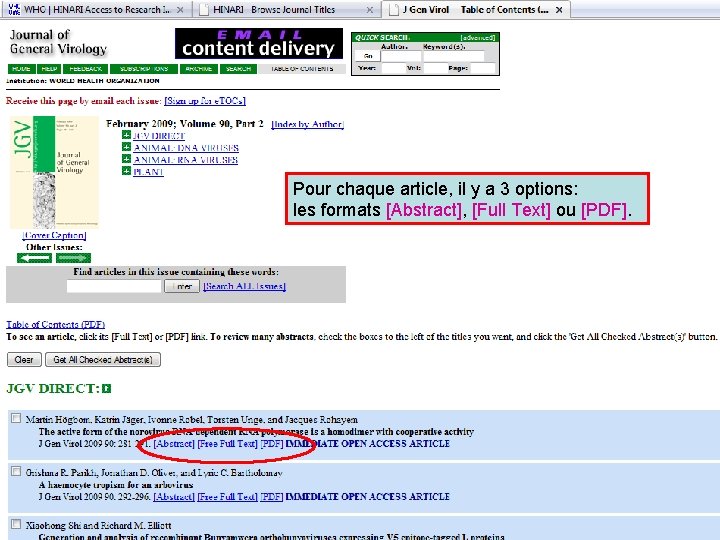Click the Clear button

[24, 360]
